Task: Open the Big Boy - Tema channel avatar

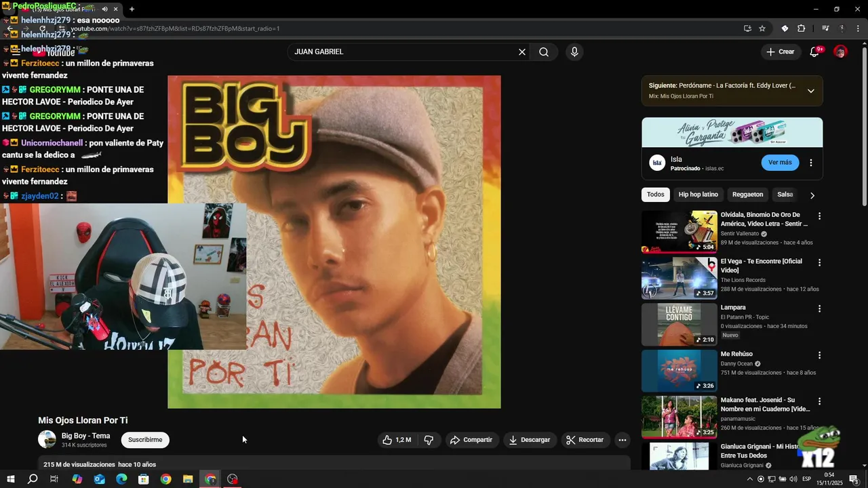Action: (x=47, y=439)
